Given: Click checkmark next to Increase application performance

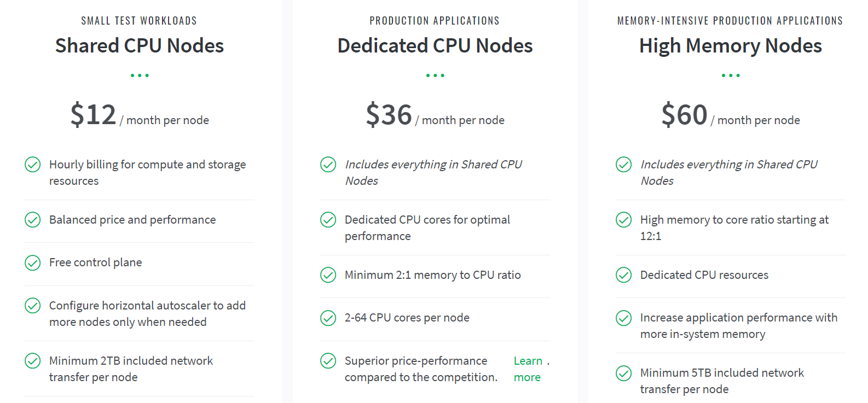Looking at the screenshot, I should pos(624,317).
